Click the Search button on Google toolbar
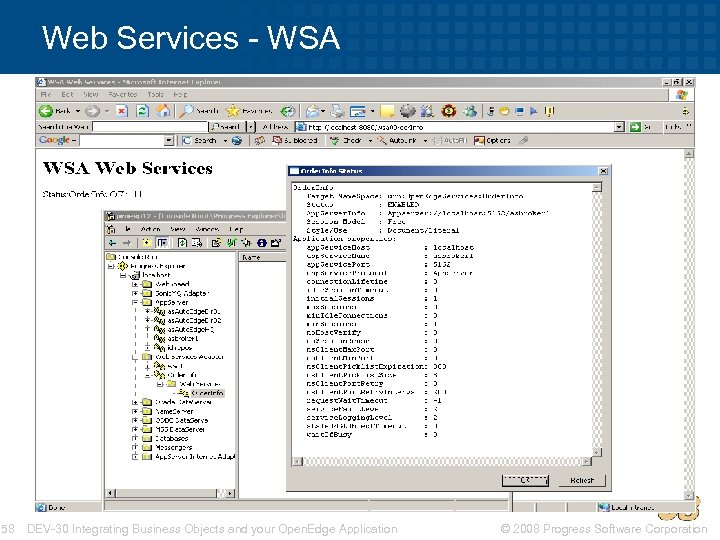This screenshot has width=720, height=540. pos(201,141)
